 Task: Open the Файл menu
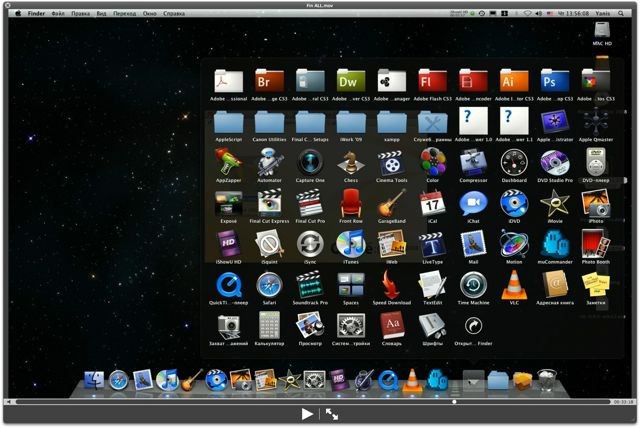tap(58, 13)
